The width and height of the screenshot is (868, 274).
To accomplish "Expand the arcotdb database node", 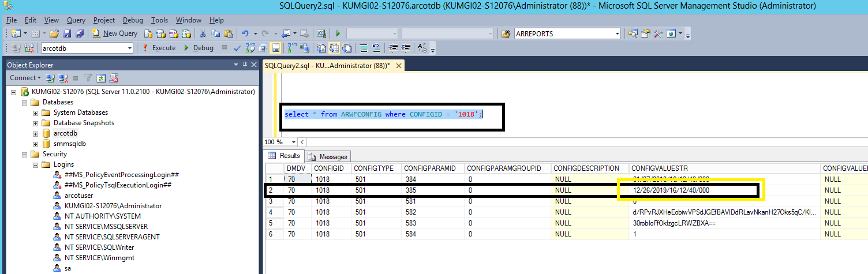I will point(35,133).
